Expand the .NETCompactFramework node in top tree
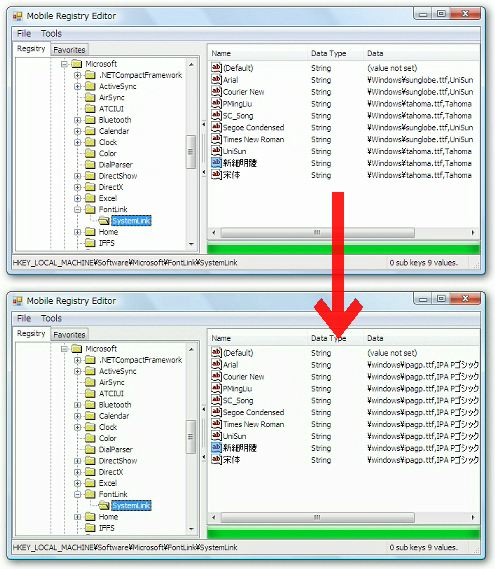This screenshot has height=569, width=495. tap(77, 75)
